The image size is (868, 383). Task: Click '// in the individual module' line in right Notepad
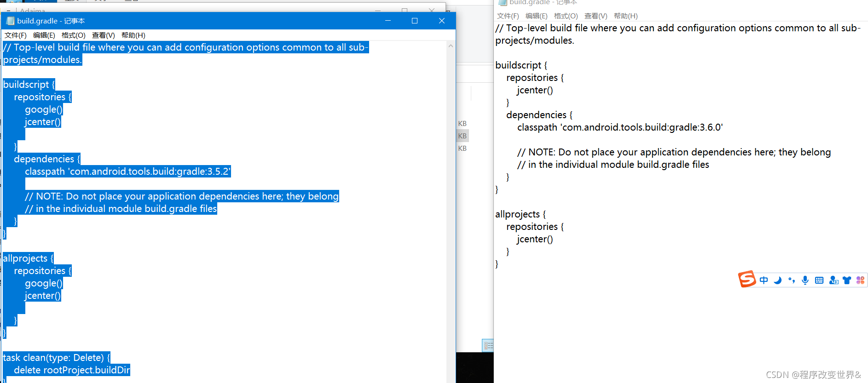click(x=613, y=165)
